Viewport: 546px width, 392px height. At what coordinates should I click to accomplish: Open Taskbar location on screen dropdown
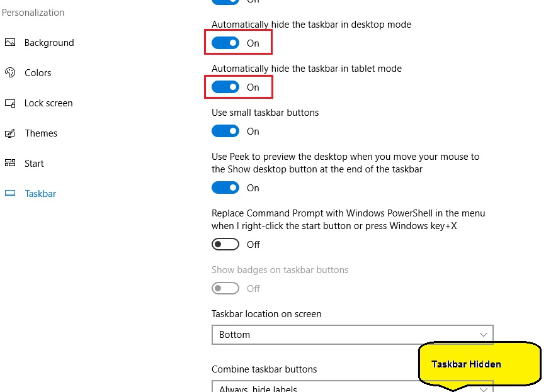click(352, 335)
